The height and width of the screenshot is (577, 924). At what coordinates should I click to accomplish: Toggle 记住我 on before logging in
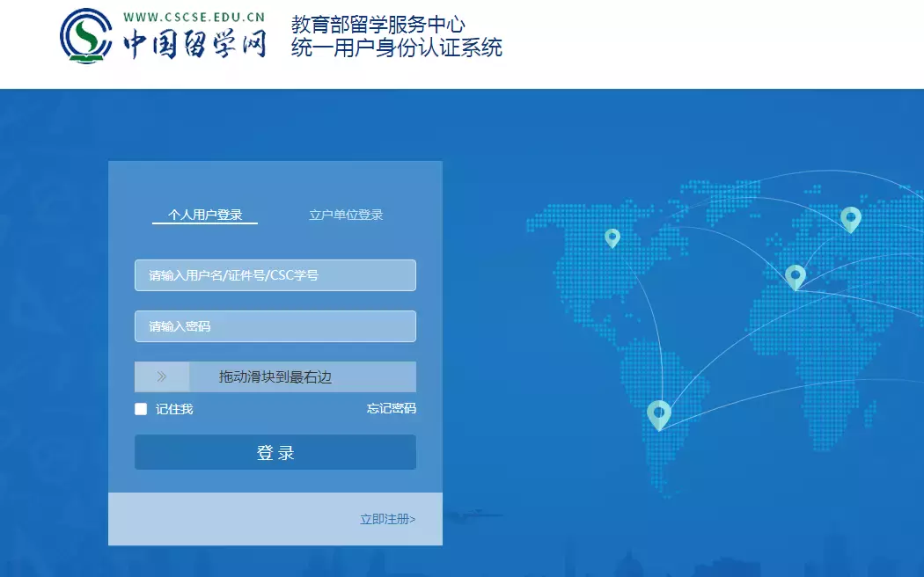pos(140,408)
